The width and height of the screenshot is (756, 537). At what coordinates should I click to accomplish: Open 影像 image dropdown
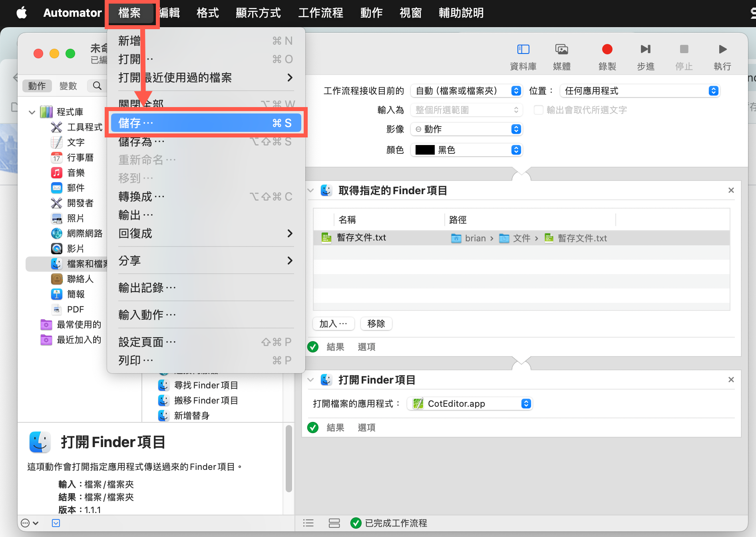[466, 129]
